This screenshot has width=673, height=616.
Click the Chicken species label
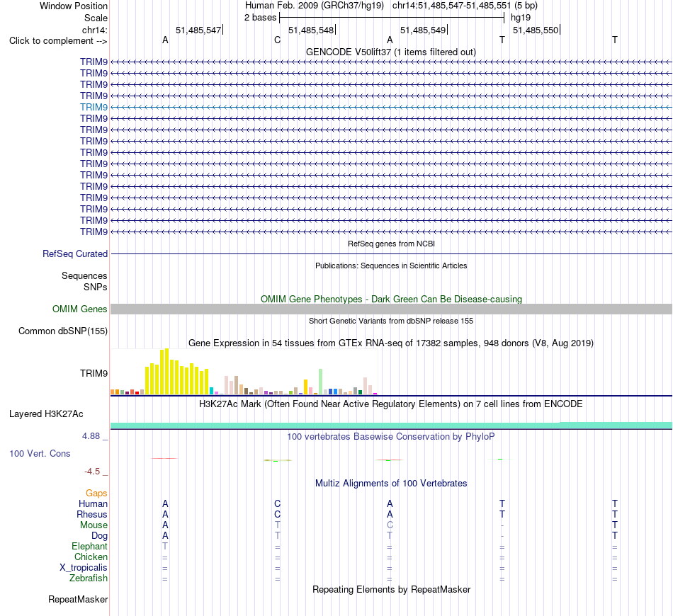pos(91,557)
